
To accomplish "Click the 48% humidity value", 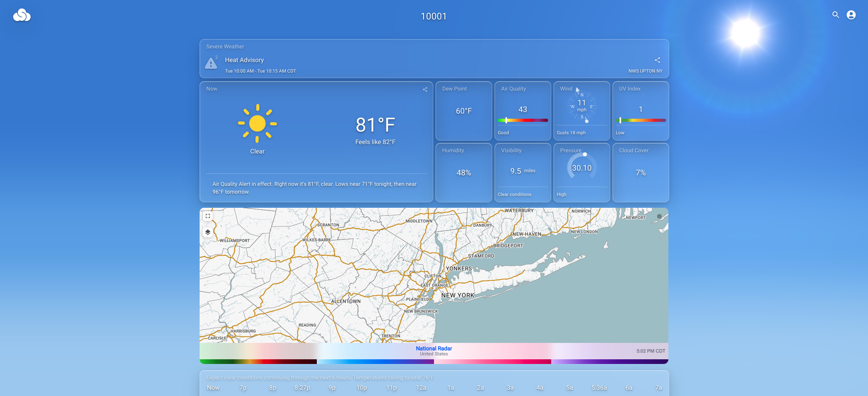I will tap(464, 173).
